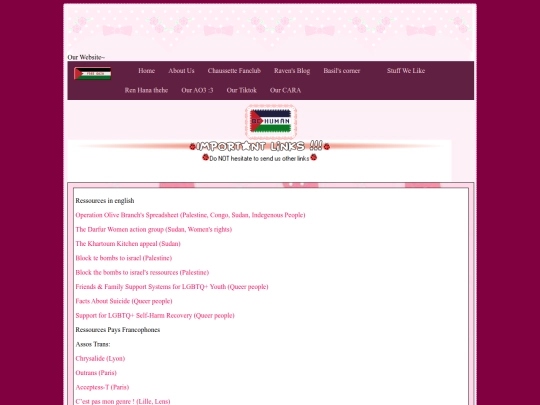The width and height of the screenshot is (540, 405).
Task: Open Friends & Family Support Systems link
Action: click(x=172, y=287)
